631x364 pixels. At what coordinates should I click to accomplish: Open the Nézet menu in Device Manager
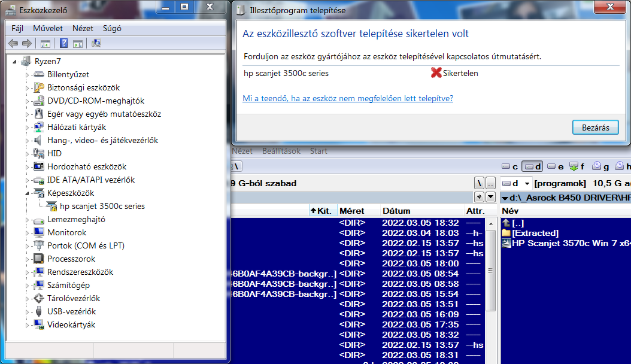click(83, 29)
